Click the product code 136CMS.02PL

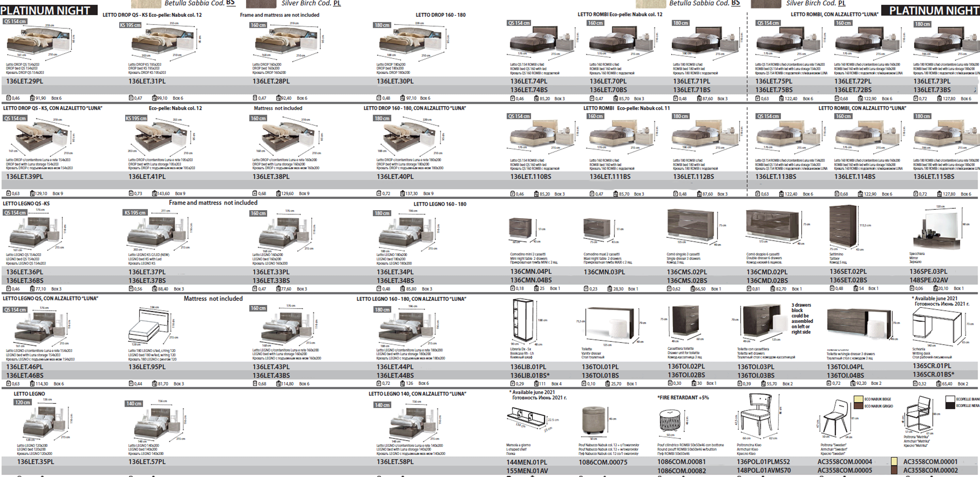coord(687,272)
